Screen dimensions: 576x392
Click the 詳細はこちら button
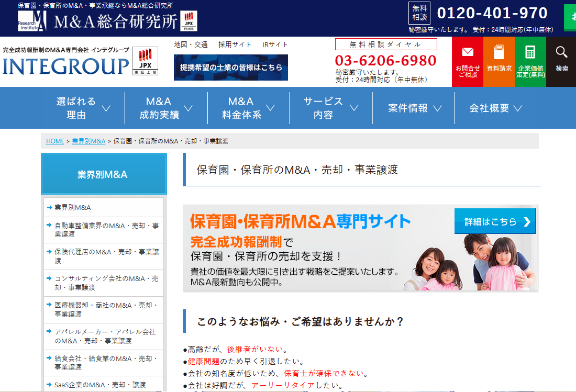(x=495, y=221)
